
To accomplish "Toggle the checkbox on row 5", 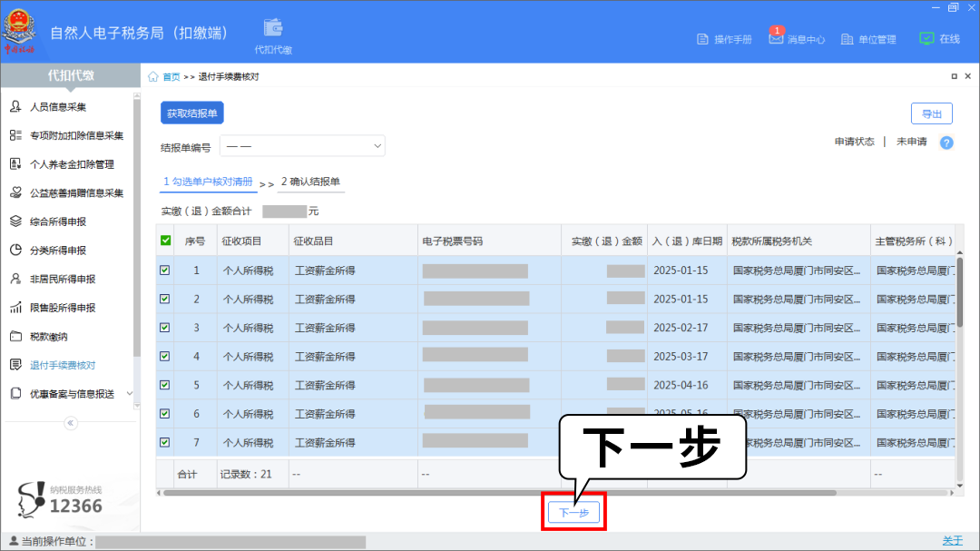I will pos(164,385).
